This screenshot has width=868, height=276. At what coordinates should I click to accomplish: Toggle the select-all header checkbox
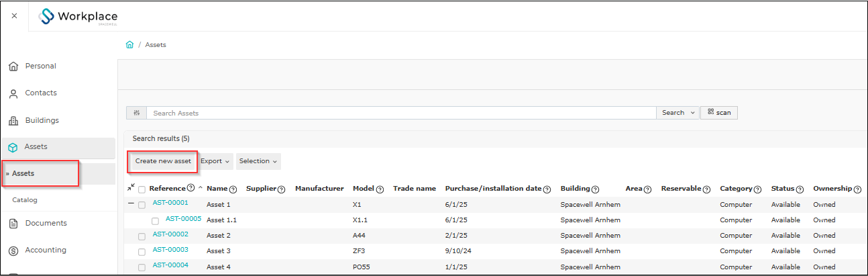coord(142,189)
